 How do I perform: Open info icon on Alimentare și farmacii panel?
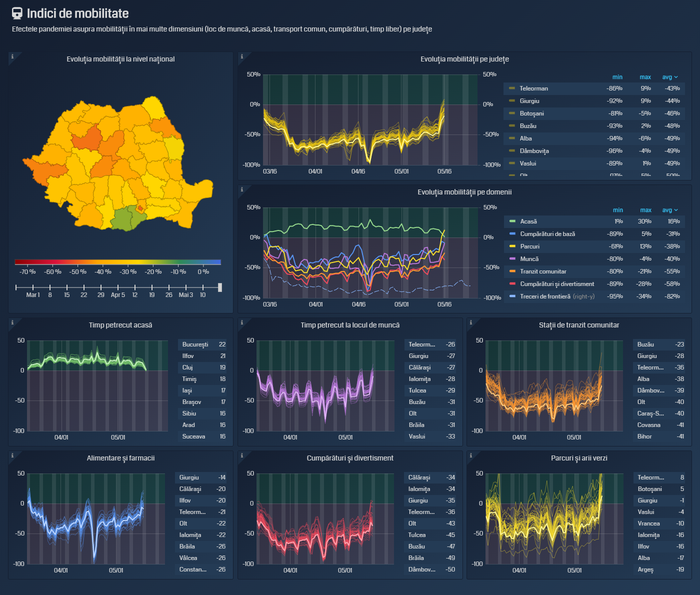[12, 455]
